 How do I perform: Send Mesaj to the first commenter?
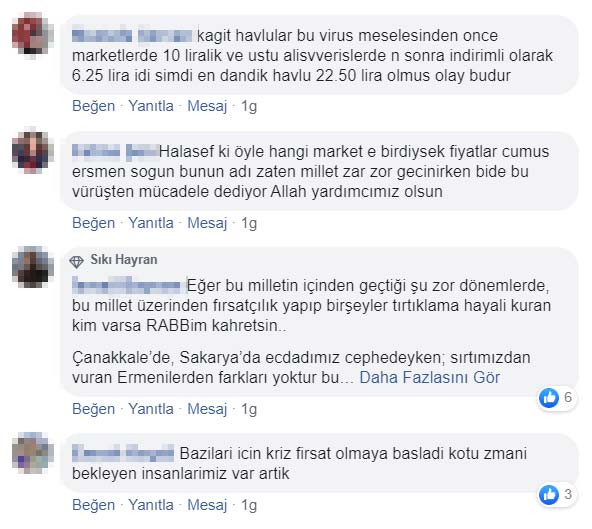(x=207, y=106)
